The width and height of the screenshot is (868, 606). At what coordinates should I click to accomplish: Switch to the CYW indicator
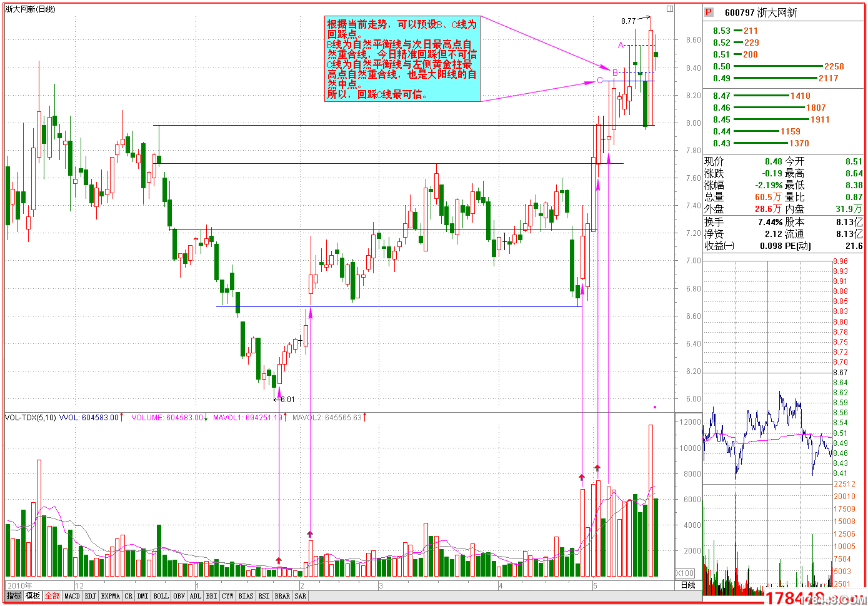pyautogui.click(x=228, y=596)
